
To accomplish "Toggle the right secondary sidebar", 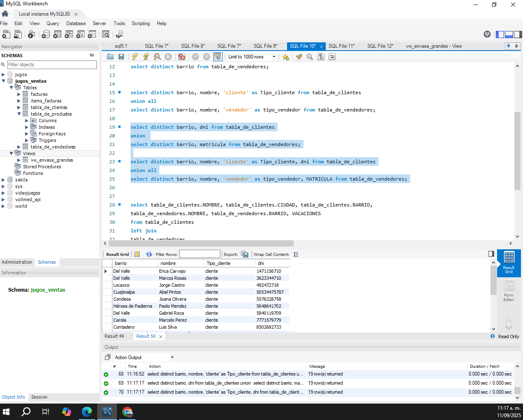I will [x=518, y=35].
